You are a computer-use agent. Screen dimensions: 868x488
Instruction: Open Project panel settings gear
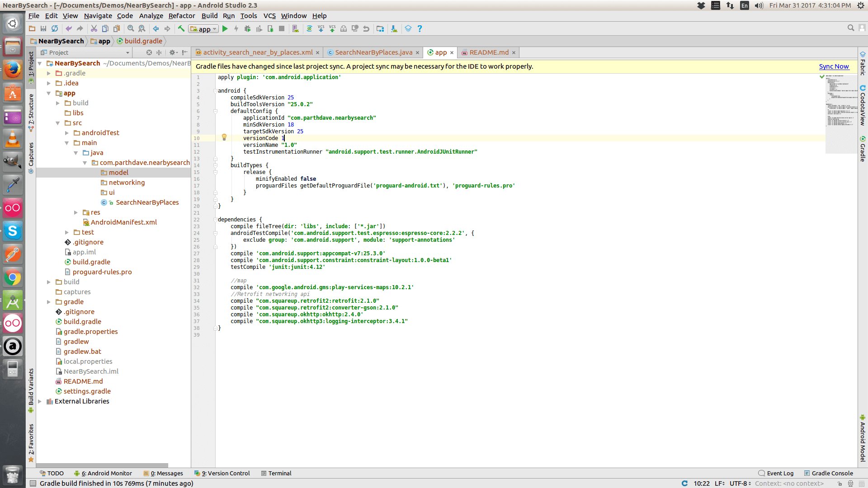pyautogui.click(x=172, y=52)
